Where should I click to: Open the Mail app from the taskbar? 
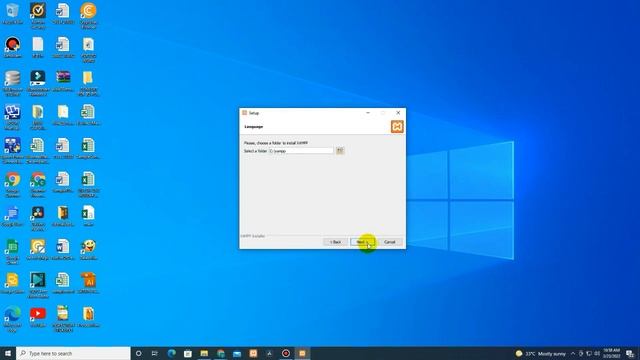(237, 353)
